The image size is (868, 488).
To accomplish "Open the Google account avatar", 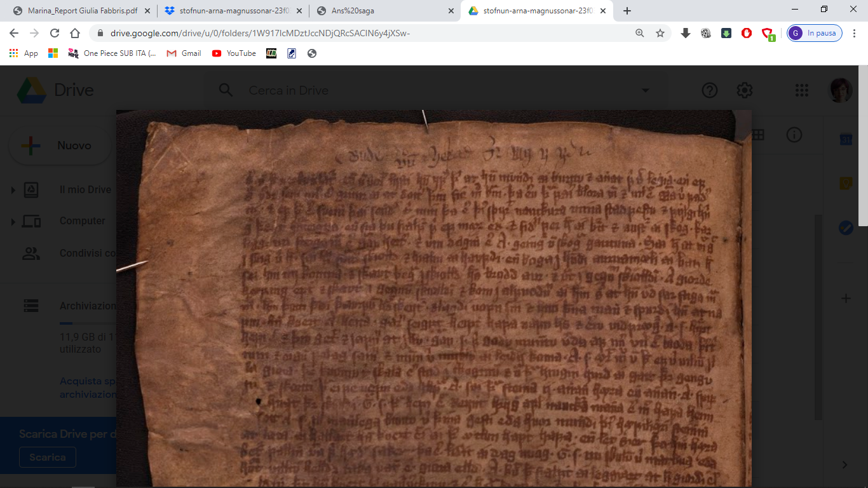I will 841,90.
